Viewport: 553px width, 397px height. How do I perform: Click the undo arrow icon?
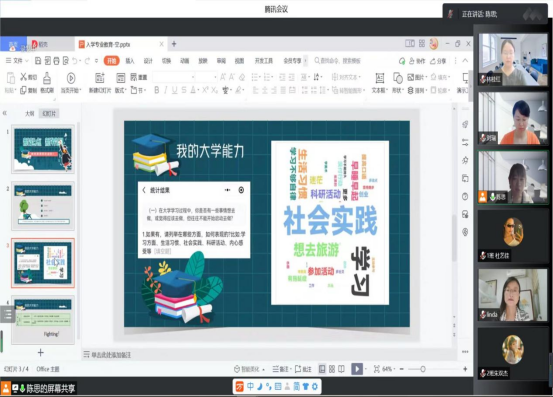point(75,61)
